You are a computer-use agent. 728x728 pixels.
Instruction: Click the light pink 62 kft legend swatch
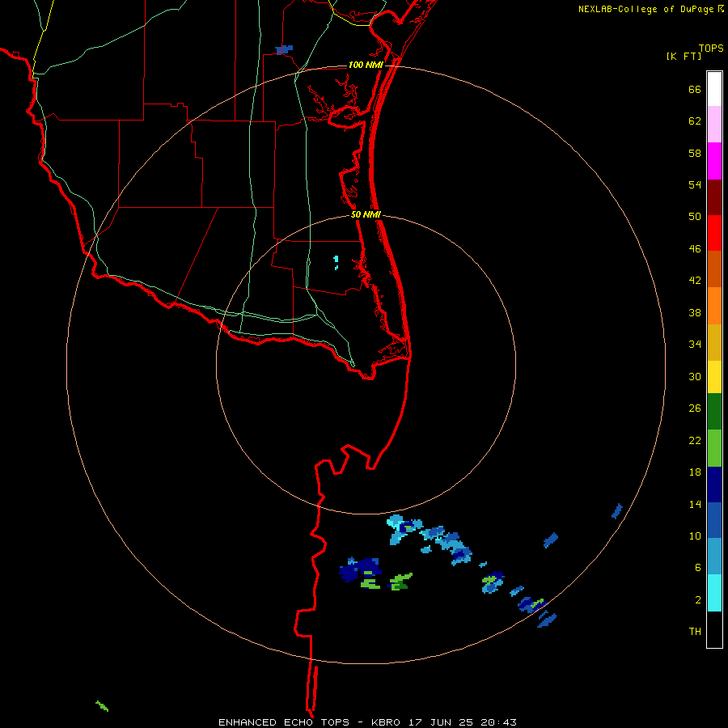[x=714, y=125]
